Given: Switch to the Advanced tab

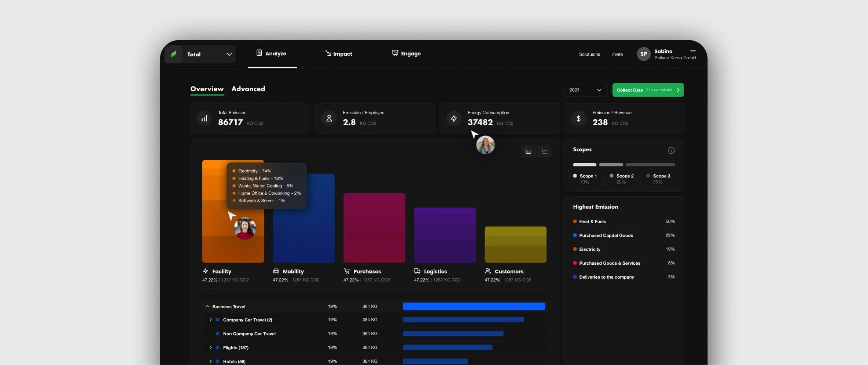Looking at the screenshot, I should 248,89.
